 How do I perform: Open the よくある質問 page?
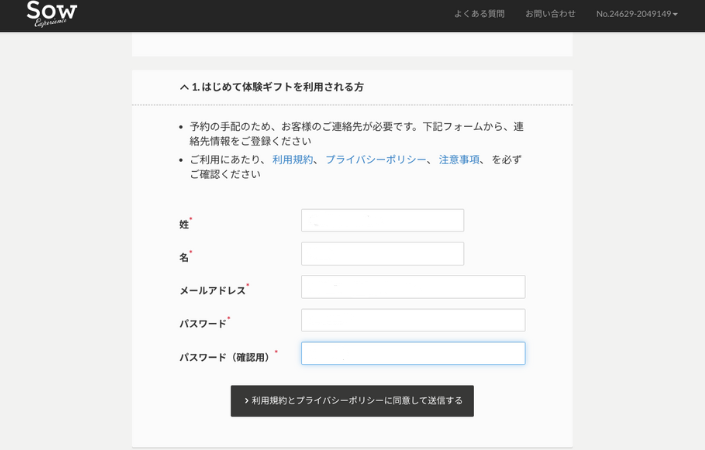coord(479,14)
